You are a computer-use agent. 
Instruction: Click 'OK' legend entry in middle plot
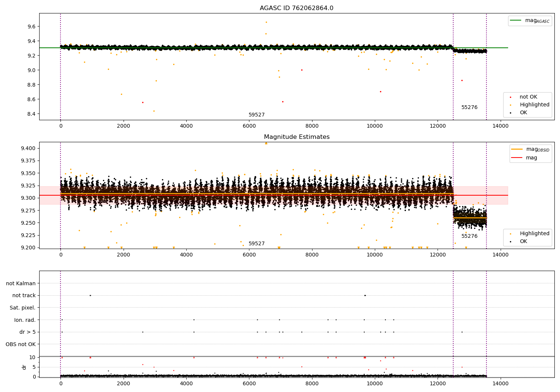pyautogui.click(x=519, y=242)
